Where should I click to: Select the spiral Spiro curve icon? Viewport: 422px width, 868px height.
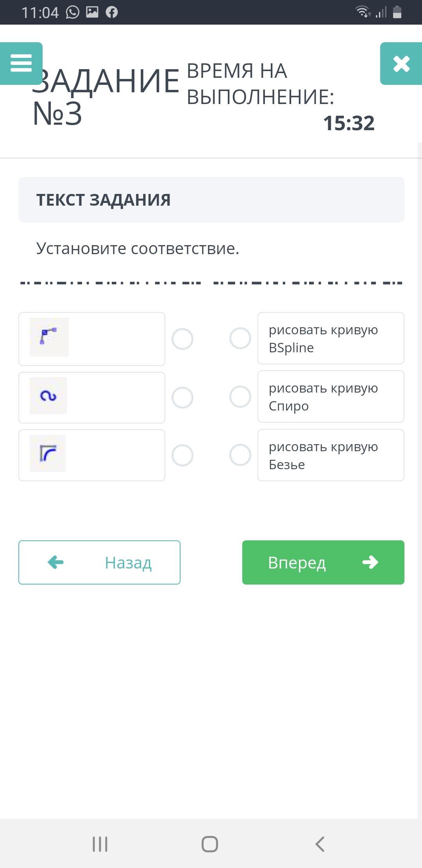48,396
